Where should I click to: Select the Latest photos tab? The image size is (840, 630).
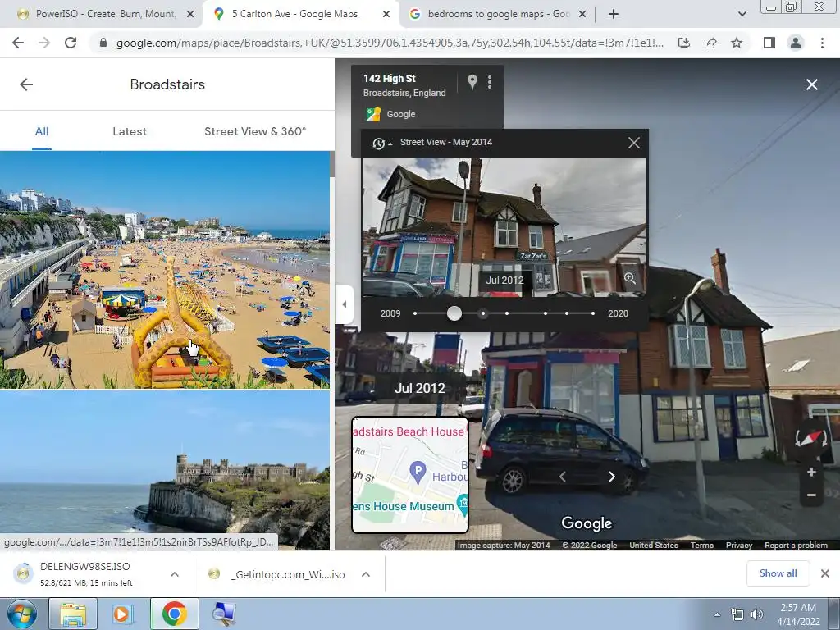pos(129,132)
